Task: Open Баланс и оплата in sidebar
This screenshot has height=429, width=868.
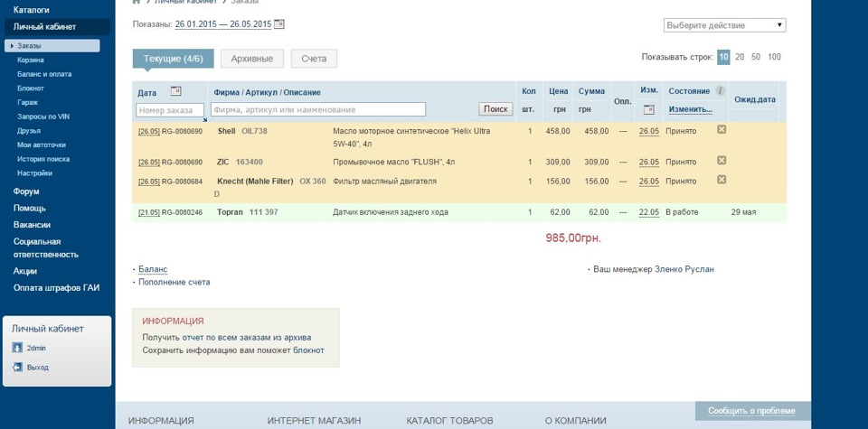Action: pos(44,74)
